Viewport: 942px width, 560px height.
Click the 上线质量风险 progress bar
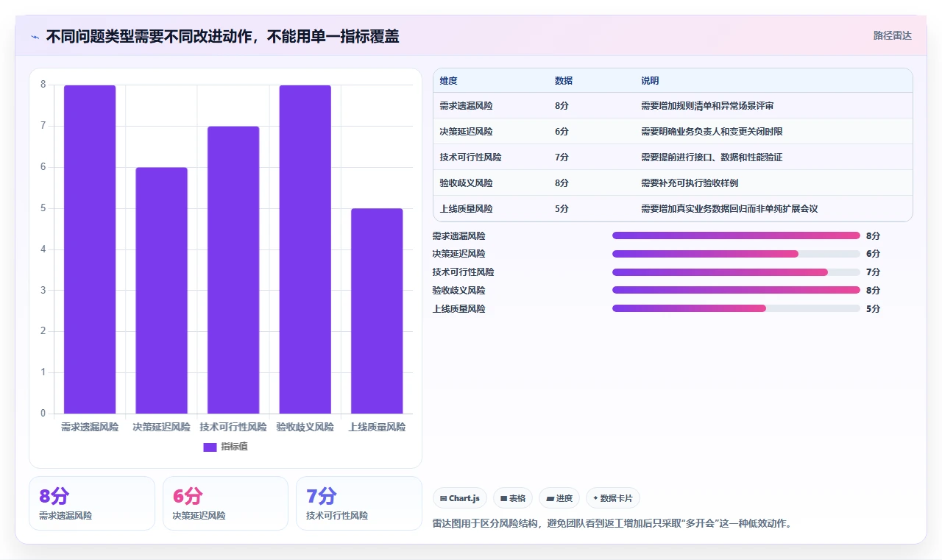click(736, 309)
